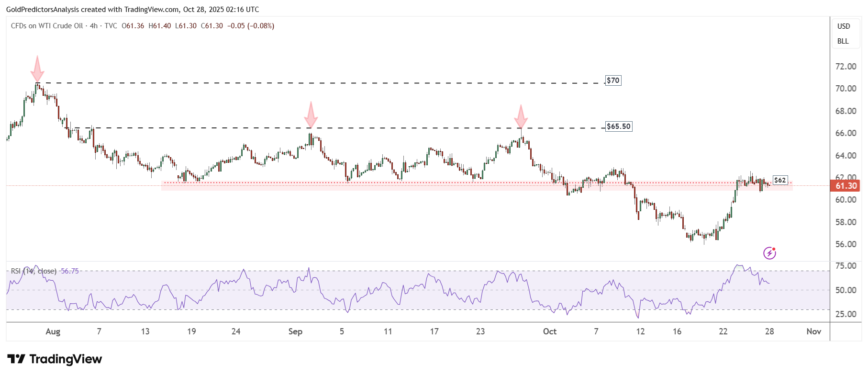This screenshot has width=868, height=377.
Task: Select the $70 resistance price label
Action: (x=613, y=80)
